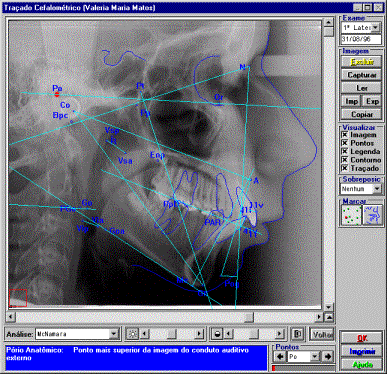Viewport: 387px width, 374px height.
Task: Select the red Po landmark point
Action: tap(57, 95)
